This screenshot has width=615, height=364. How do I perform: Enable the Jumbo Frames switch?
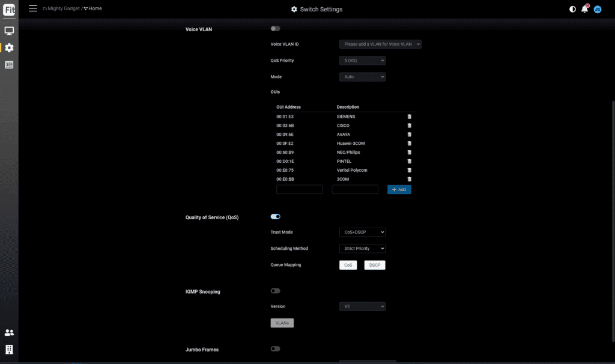(275, 349)
